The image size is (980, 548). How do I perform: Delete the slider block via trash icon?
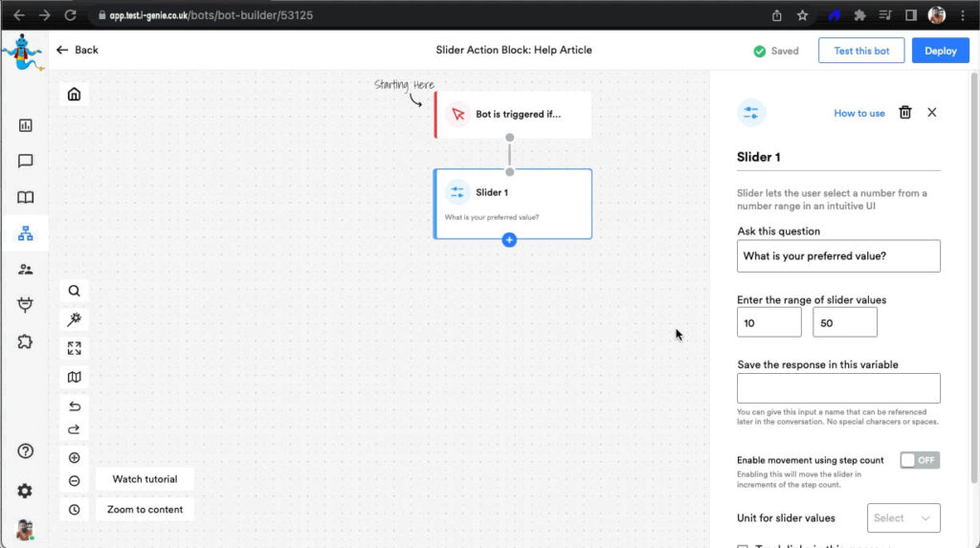[x=904, y=113]
